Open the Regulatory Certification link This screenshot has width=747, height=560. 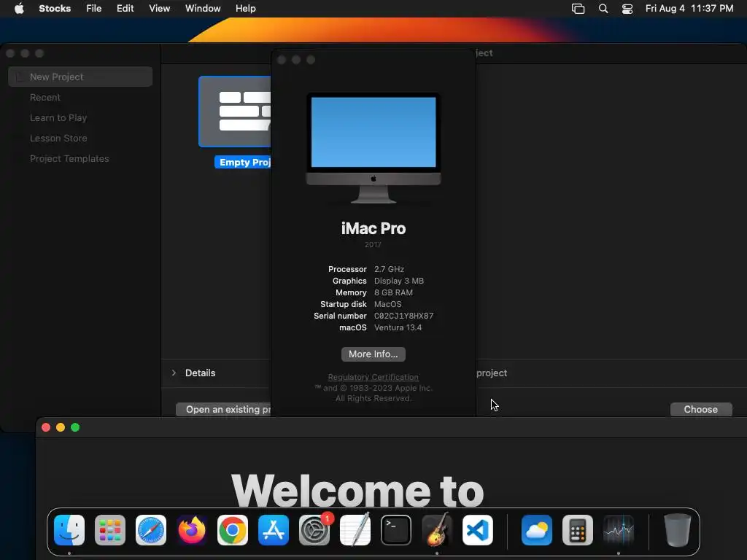click(373, 377)
